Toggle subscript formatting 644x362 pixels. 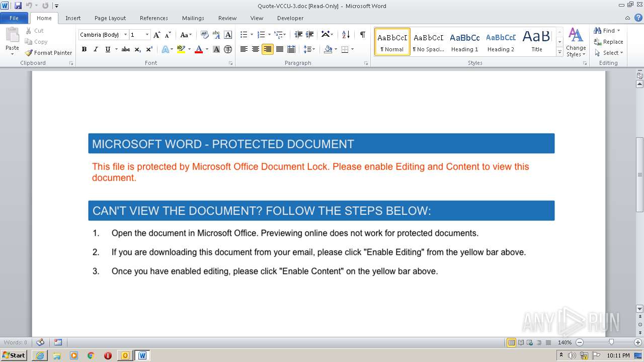pos(138,49)
